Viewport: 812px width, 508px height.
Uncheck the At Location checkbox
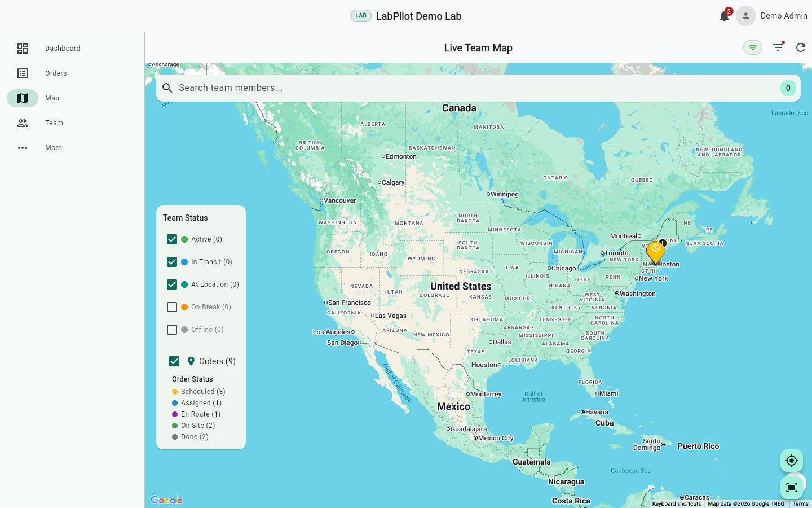172,284
